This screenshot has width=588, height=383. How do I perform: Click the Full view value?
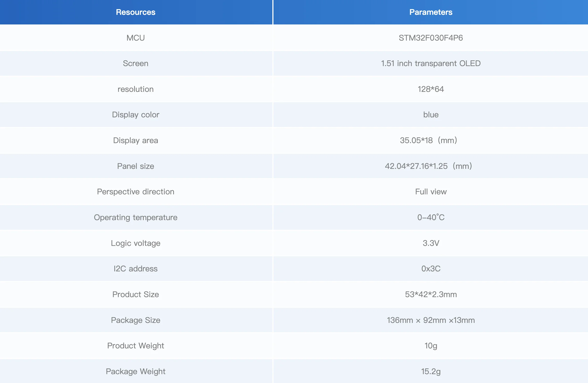coord(431,192)
